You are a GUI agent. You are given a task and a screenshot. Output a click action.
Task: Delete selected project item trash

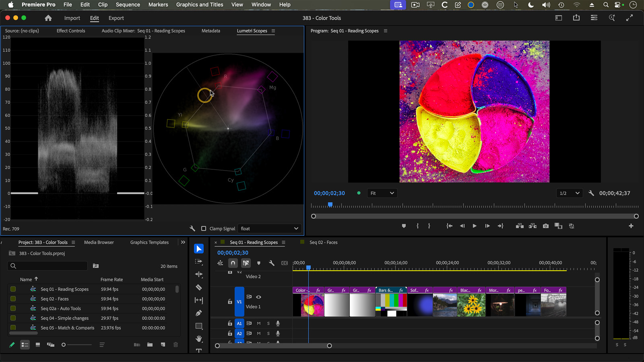click(x=175, y=345)
